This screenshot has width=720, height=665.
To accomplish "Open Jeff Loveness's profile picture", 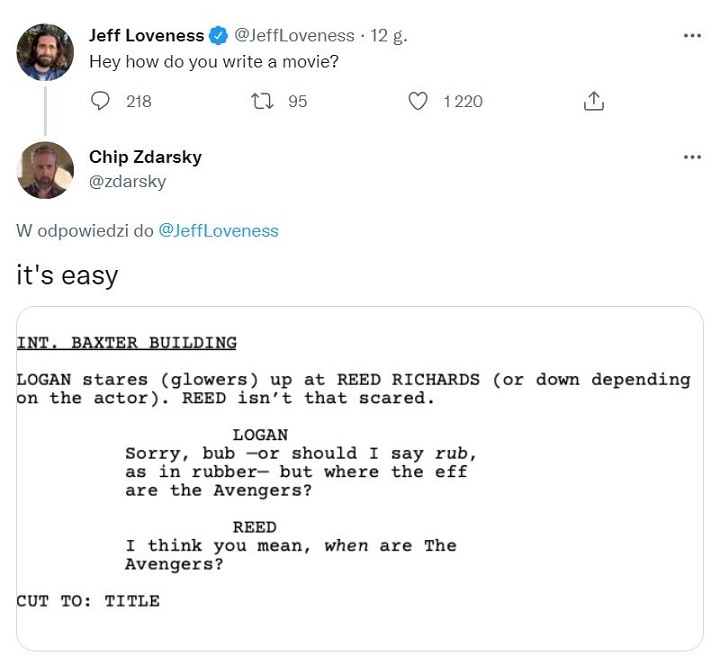I will pos(45,52).
